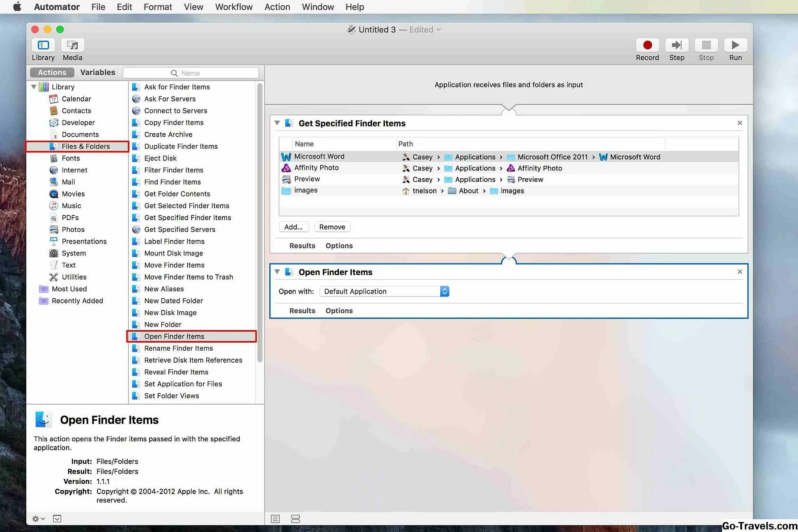The image size is (798, 532).
Task: Click the Name search field
Action: pyautogui.click(x=191, y=73)
